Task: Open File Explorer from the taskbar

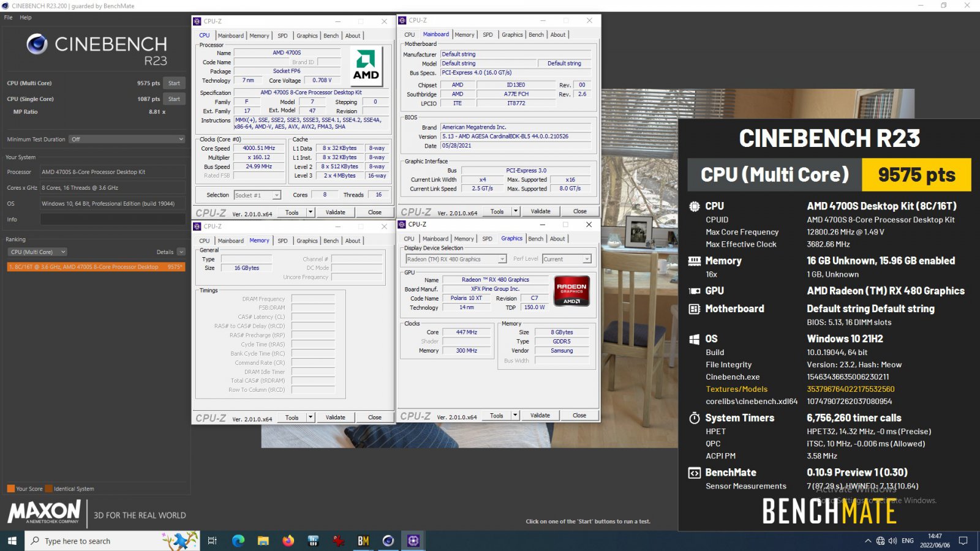Action: pyautogui.click(x=263, y=541)
